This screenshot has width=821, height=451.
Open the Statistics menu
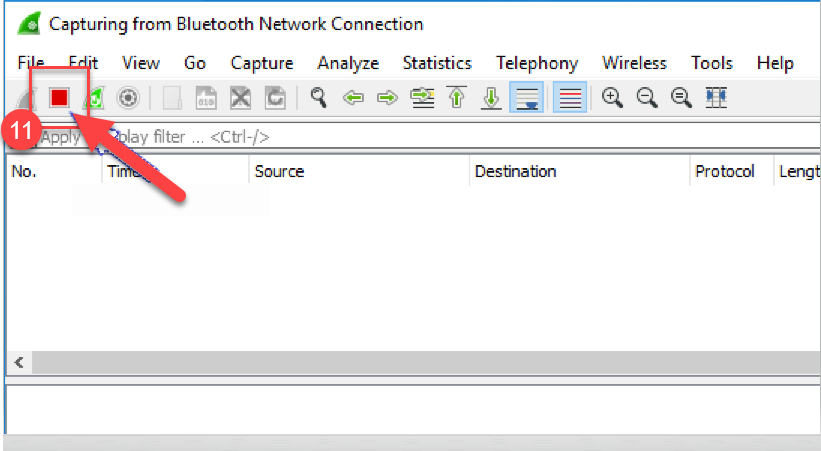coord(437,63)
